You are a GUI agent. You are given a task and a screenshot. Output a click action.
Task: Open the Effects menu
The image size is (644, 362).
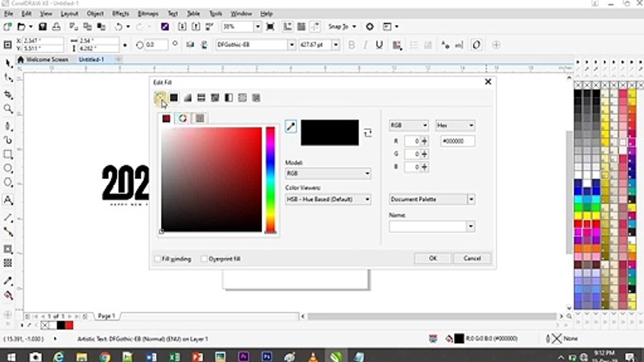click(121, 14)
